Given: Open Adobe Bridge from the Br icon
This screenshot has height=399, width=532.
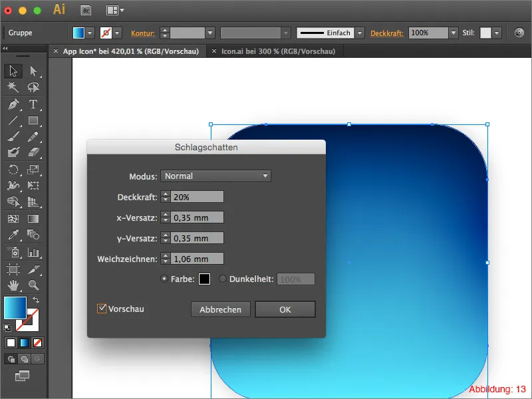Looking at the screenshot, I should click(x=86, y=11).
